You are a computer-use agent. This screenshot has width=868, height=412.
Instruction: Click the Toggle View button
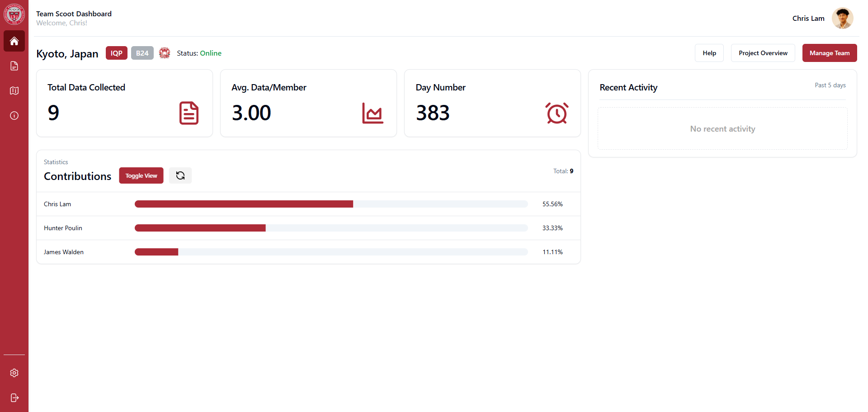click(x=141, y=175)
